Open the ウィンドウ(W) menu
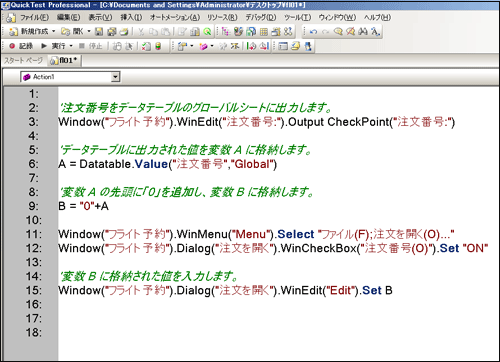Screen dimensions: 500x362 point(337,17)
